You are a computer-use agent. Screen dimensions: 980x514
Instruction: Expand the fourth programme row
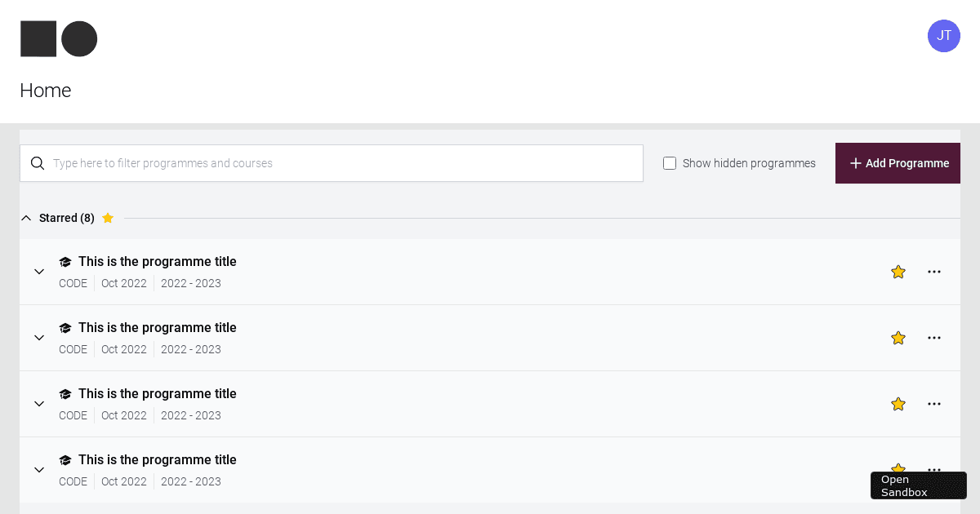click(x=39, y=470)
